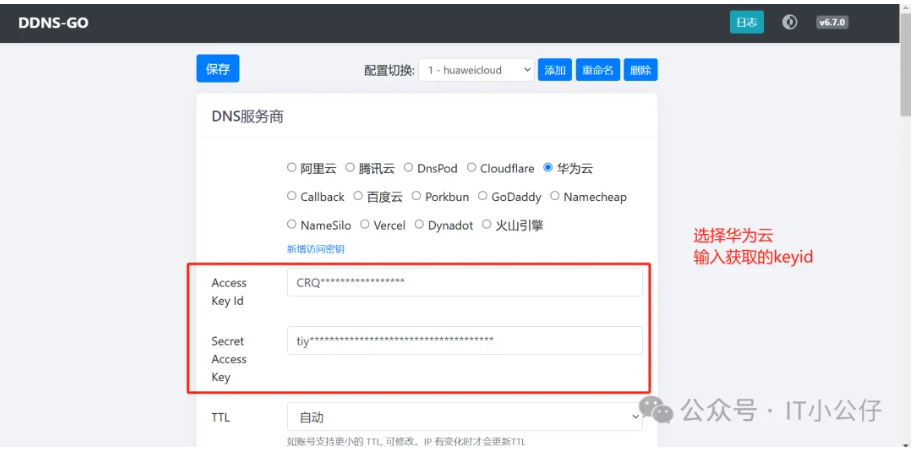
Task: Choose Porkbun as DNS provider
Action: tap(416, 196)
